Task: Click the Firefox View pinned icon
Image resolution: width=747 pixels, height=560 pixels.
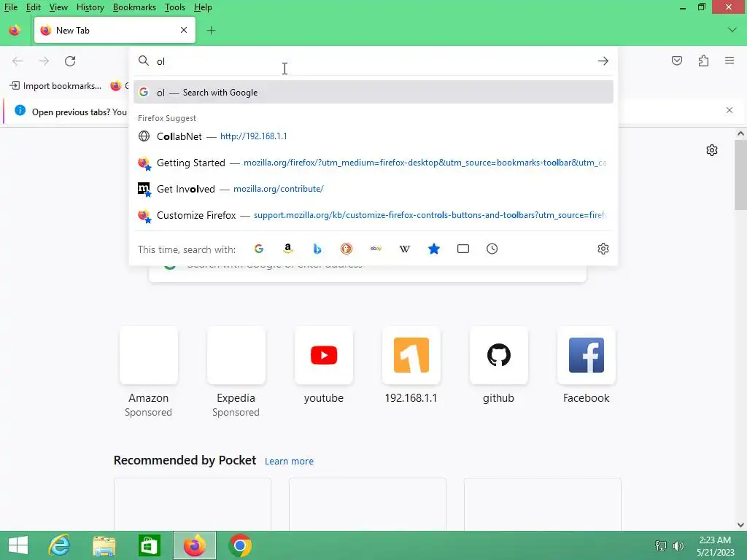Action: coord(15,31)
